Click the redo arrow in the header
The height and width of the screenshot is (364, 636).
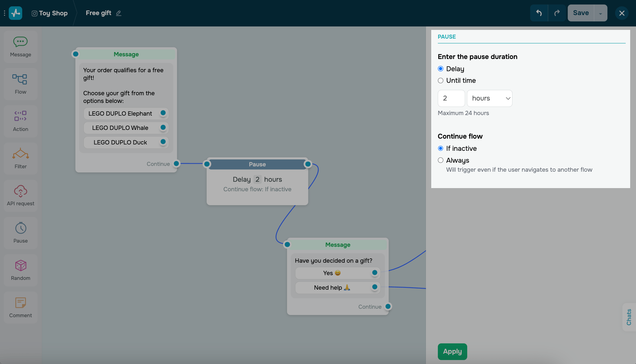point(557,13)
